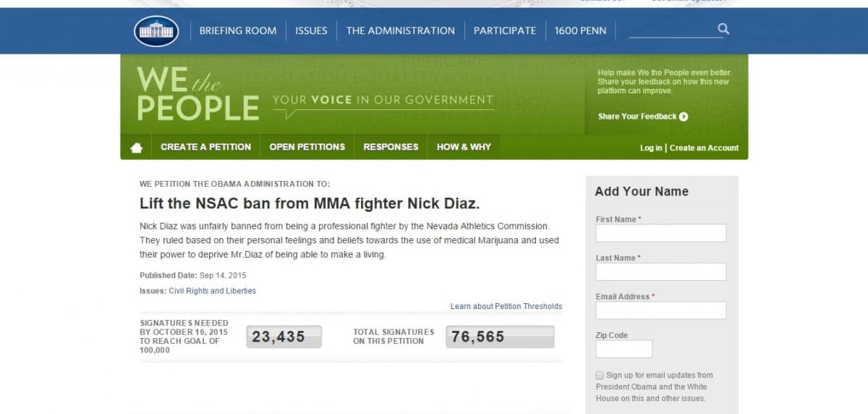Image resolution: width=868 pixels, height=414 pixels.
Task: Open The Administration menu
Action: point(401,30)
